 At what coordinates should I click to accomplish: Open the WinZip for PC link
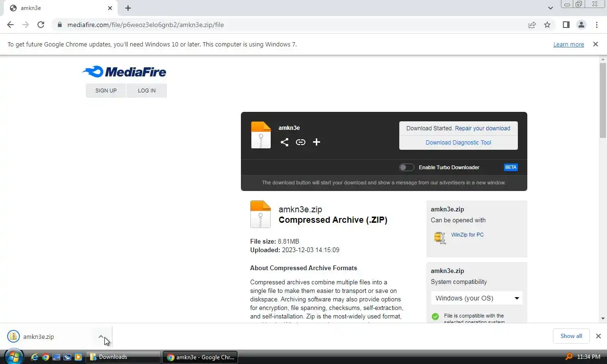coord(467,235)
